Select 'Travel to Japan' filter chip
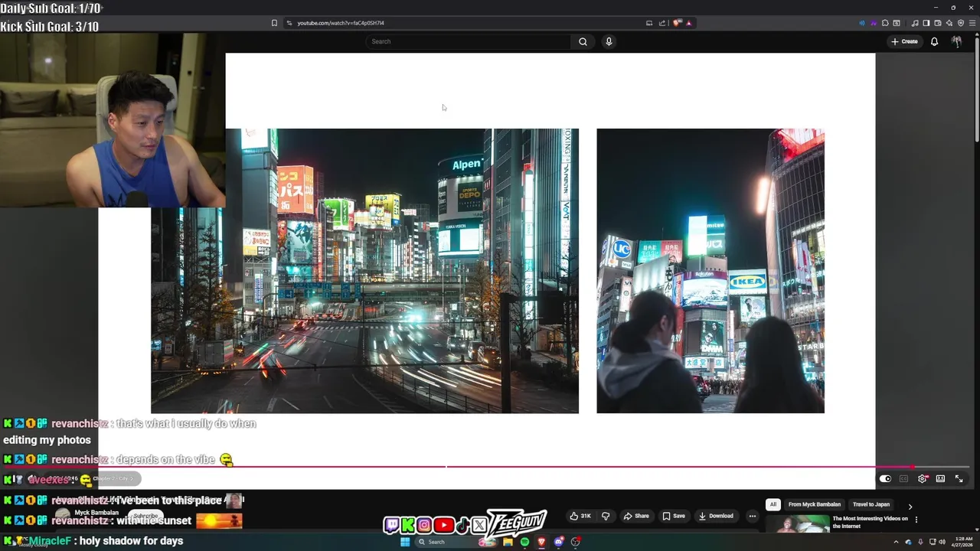The width and height of the screenshot is (980, 551). (871, 504)
